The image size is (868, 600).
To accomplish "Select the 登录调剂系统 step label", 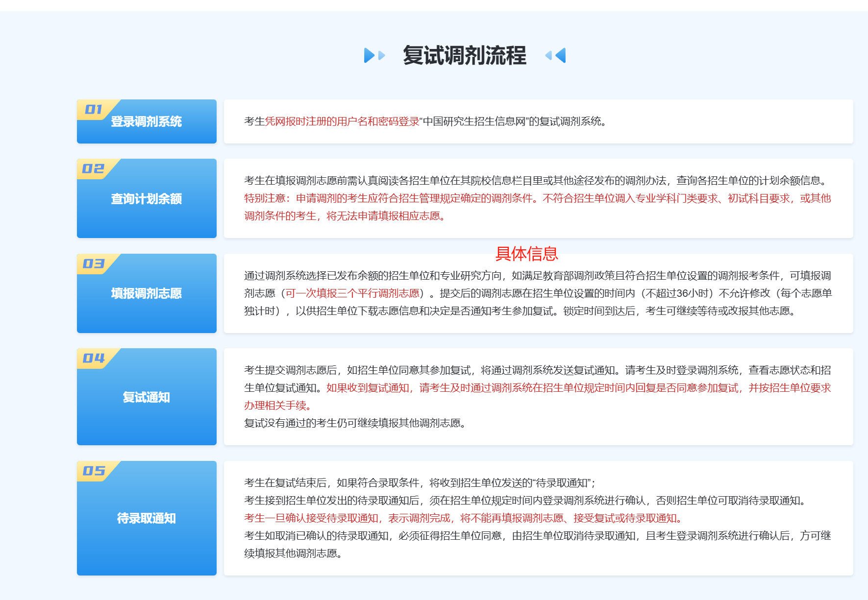I will click(146, 121).
